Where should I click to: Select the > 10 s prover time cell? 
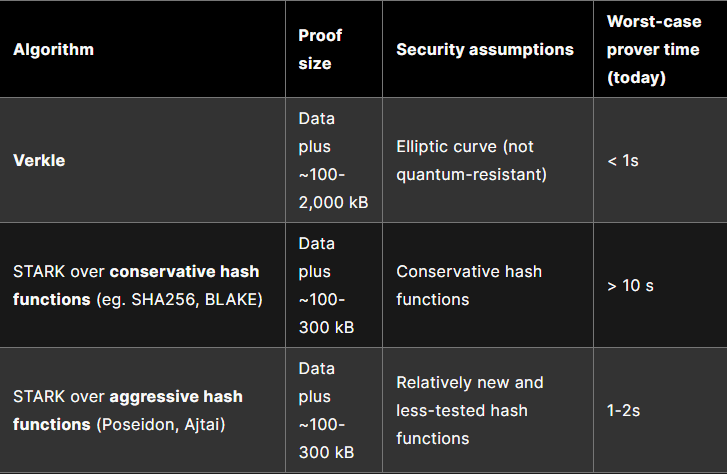click(x=630, y=285)
